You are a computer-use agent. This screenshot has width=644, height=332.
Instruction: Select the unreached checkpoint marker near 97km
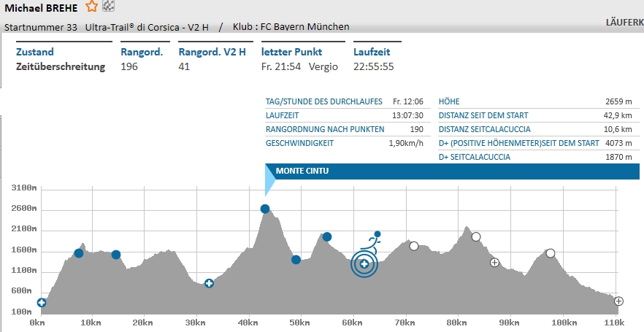(x=551, y=253)
